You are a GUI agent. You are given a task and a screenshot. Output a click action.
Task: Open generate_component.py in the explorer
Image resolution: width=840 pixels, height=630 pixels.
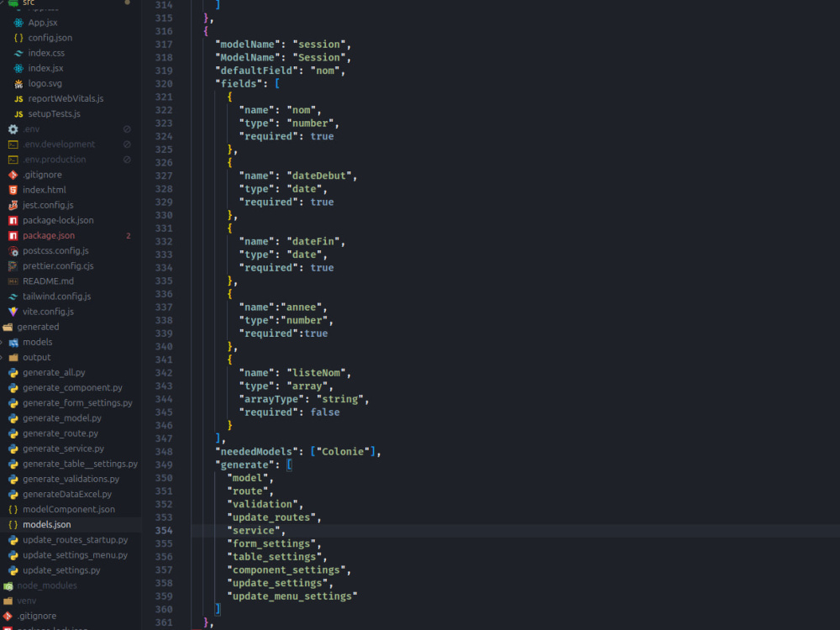[x=72, y=387]
